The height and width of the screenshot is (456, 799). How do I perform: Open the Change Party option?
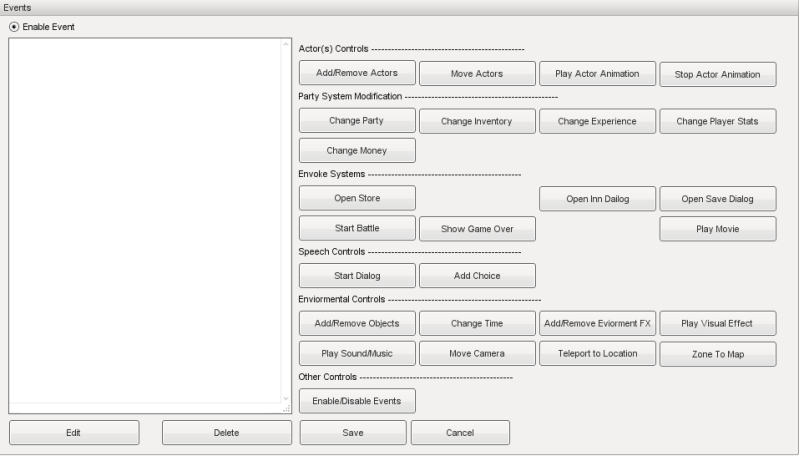pyautogui.click(x=357, y=121)
